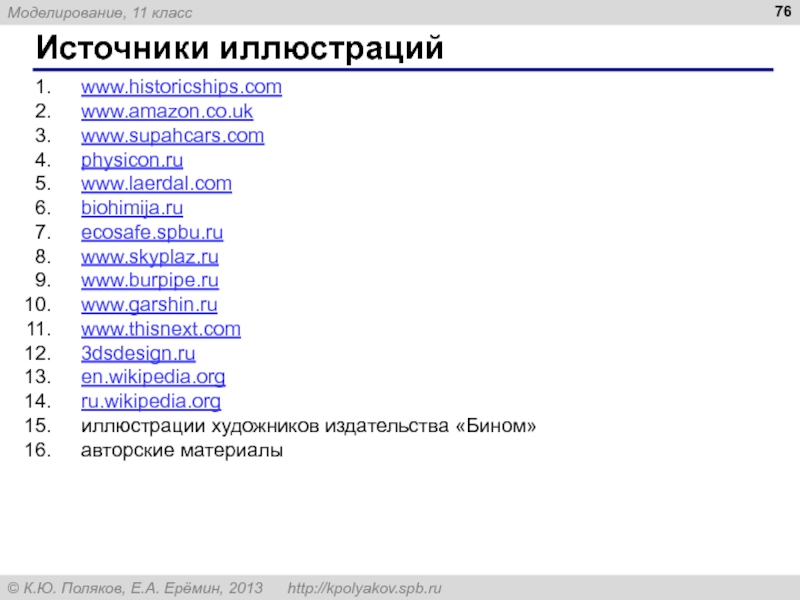
Task: Click the slide number 76
Action: (782, 11)
